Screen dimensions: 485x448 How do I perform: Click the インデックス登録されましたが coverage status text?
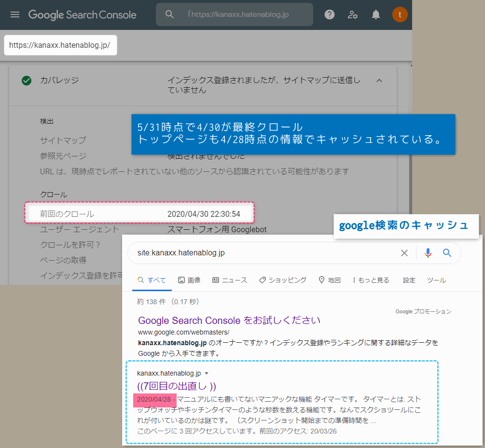click(x=264, y=85)
